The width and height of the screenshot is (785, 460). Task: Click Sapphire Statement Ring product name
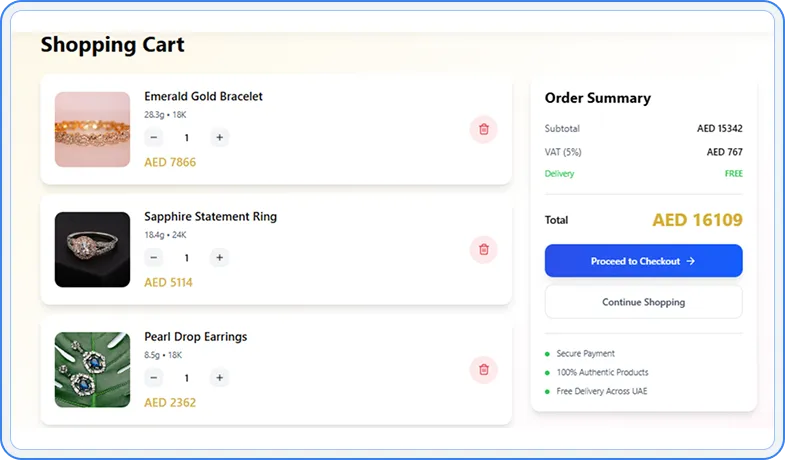point(210,217)
